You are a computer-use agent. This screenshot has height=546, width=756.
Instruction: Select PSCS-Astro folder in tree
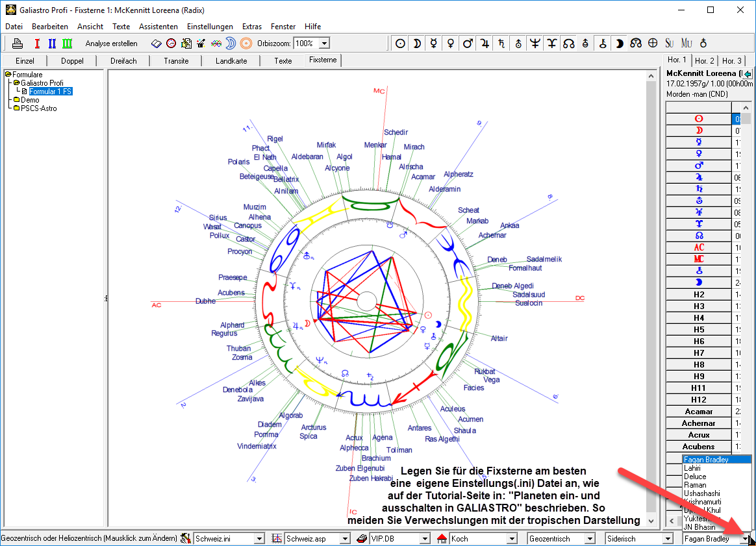[38, 108]
